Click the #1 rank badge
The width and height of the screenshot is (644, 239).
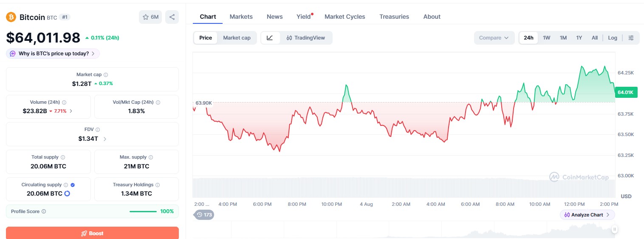click(x=65, y=17)
